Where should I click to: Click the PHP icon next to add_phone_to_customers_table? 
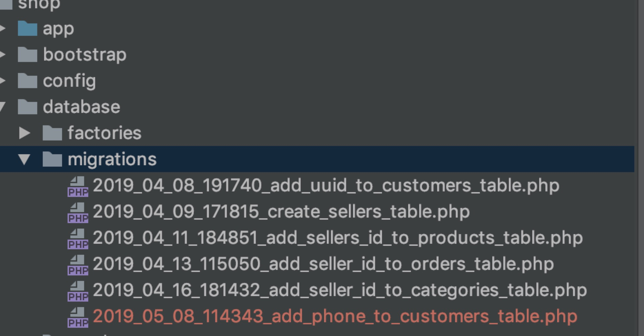pos(79,317)
